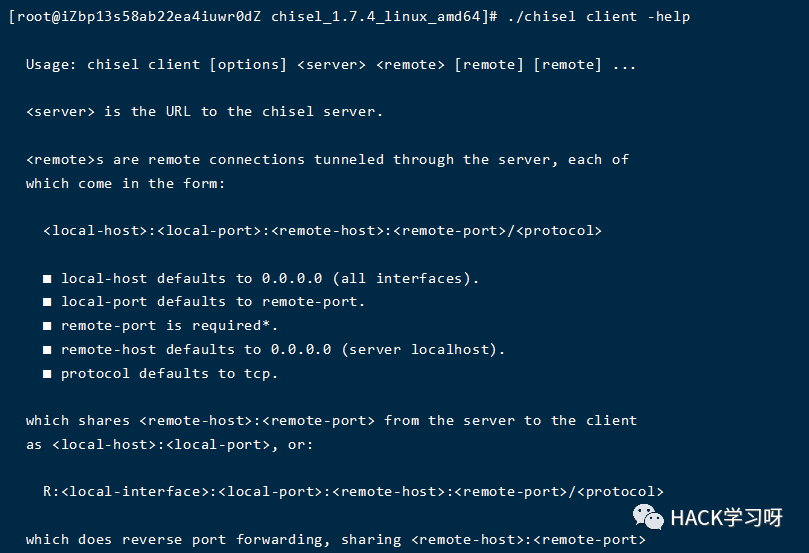The width and height of the screenshot is (809, 553).
Task: Click the text "0.0.0.0 (all interfaces)"
Action: pos(370,279)
